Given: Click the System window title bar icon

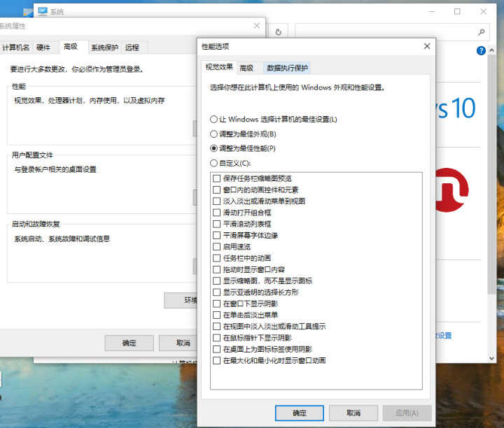Looking at the screenshot, I should [43, 12].
